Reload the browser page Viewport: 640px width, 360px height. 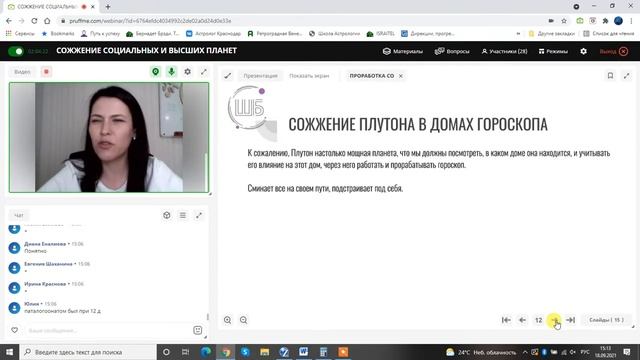[34, 21]
